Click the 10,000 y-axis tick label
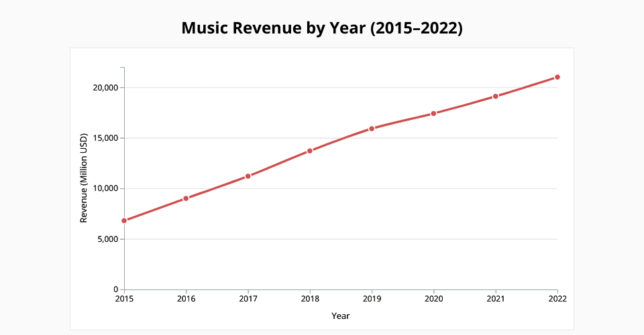This screenshot has width=644, height=335. [x=105, y=188]
